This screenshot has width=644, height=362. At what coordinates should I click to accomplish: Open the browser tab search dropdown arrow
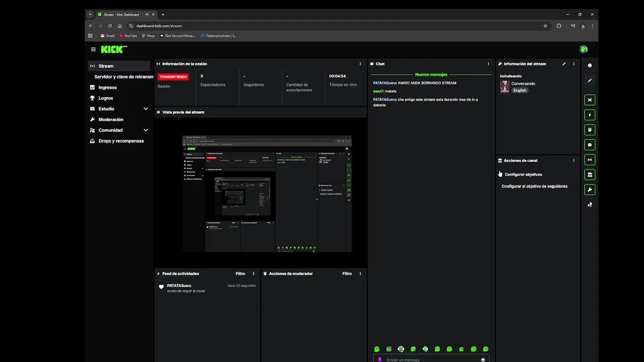(90, 15)
